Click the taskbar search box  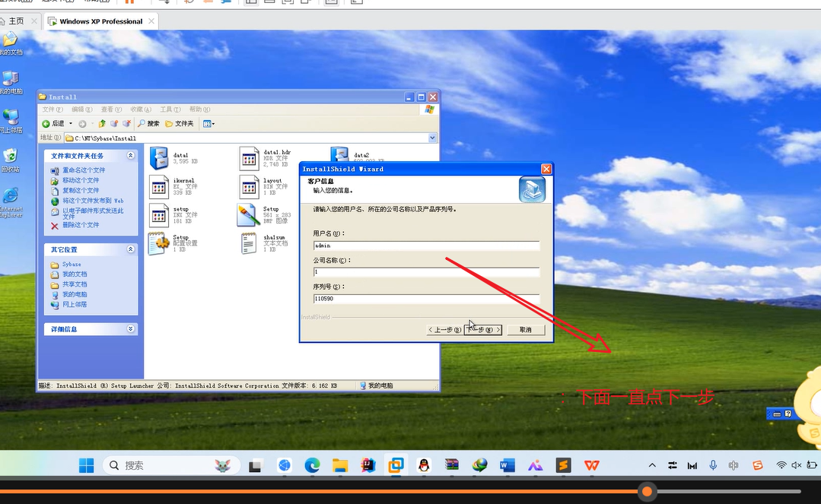click(171, 465)
